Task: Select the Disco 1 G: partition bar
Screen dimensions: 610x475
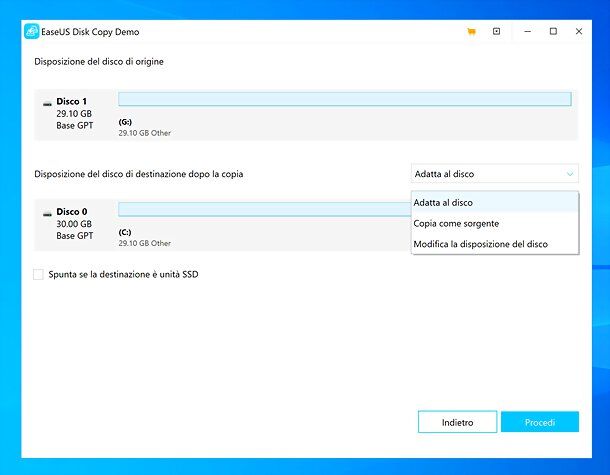Action: tap(345, 99)
